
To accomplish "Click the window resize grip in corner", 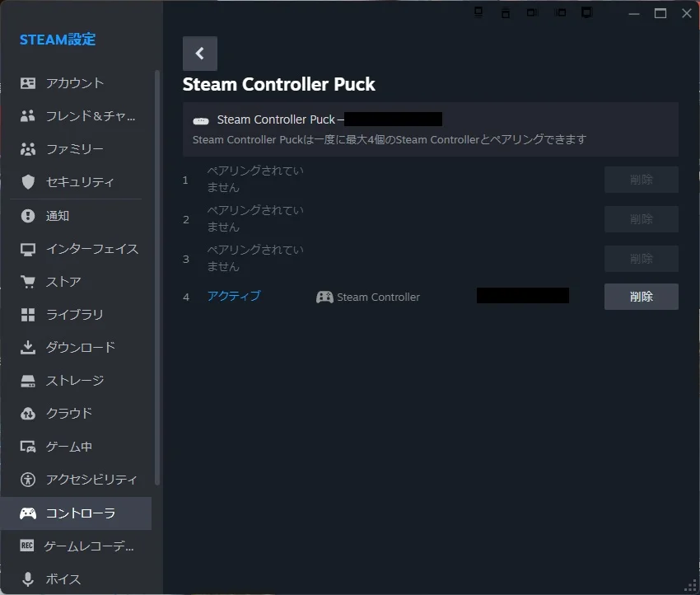I will point(691,586).
